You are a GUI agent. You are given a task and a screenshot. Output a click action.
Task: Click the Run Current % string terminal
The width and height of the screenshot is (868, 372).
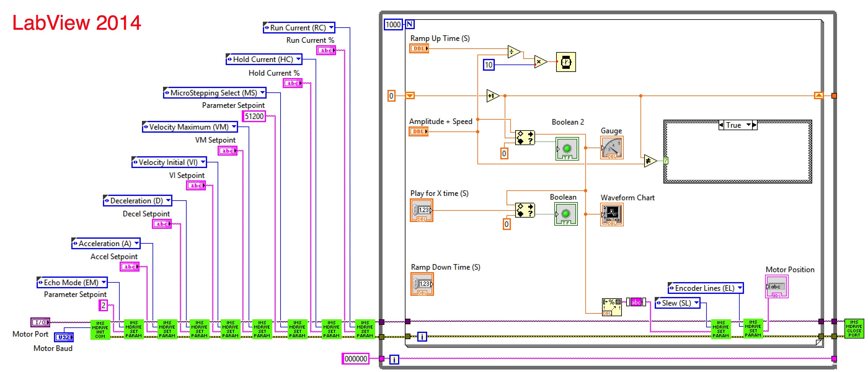326,50
